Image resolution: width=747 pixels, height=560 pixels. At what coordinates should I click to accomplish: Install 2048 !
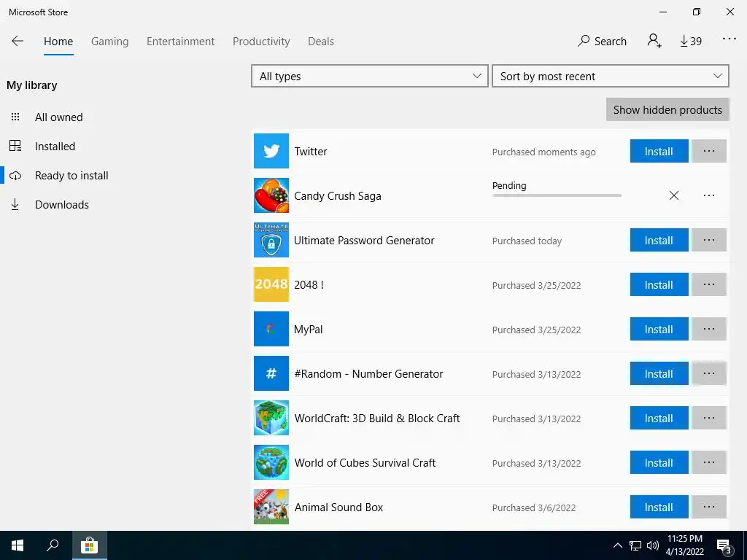pyautogui.click(x=659, y=284)
